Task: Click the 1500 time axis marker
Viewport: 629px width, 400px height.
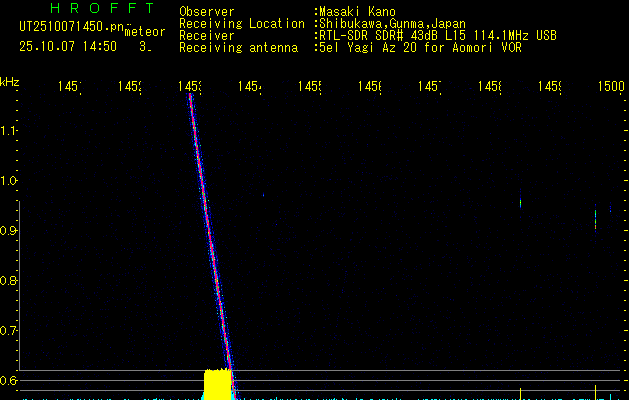Action: pos(611,88)
